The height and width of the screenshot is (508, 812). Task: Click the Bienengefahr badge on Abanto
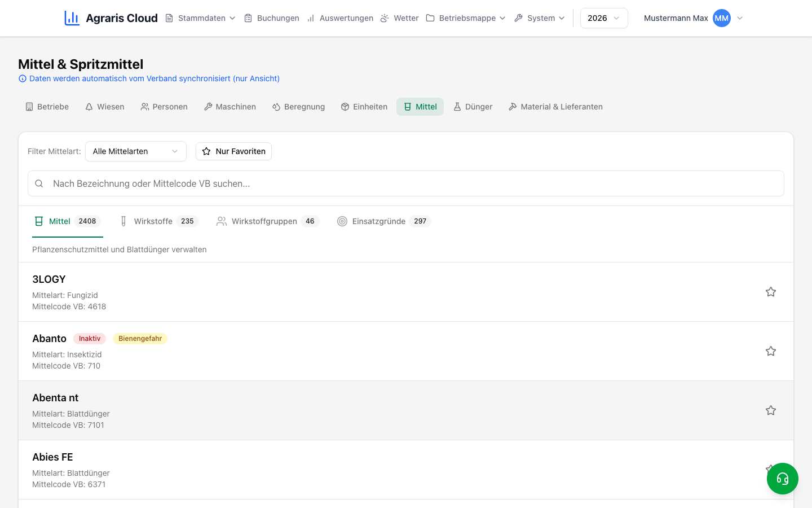140,339
